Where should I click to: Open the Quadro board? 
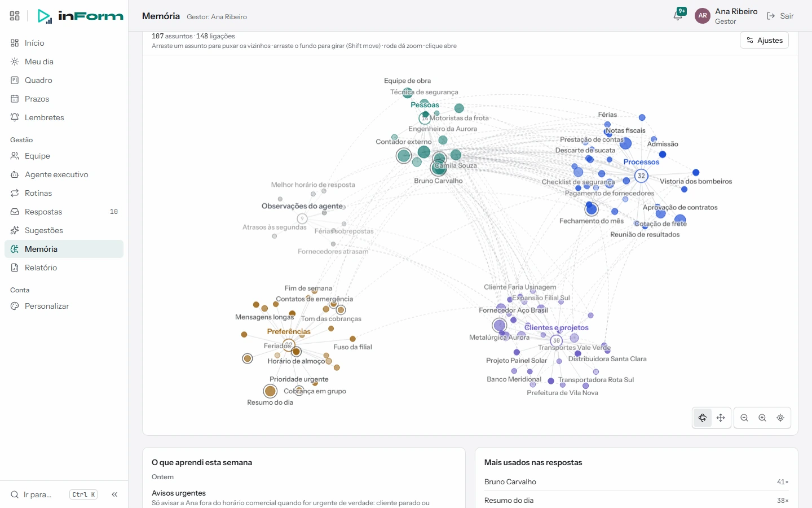64,80
